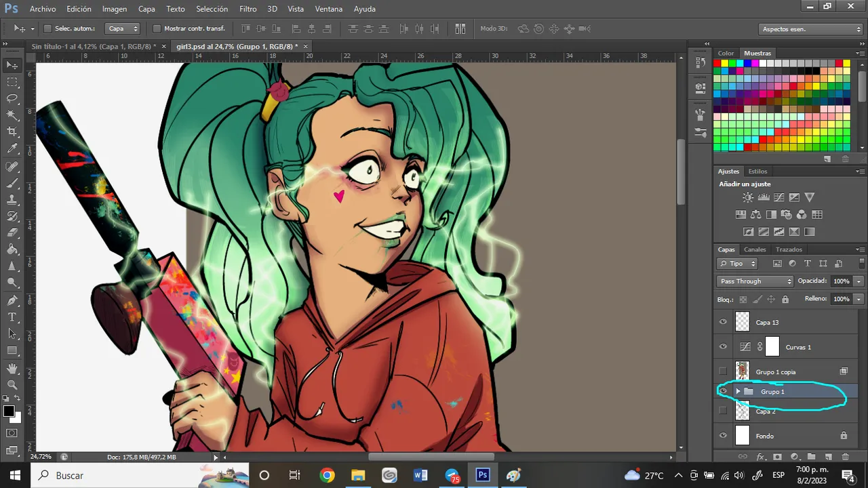Add a Levels adjustment

pos(763,197)
